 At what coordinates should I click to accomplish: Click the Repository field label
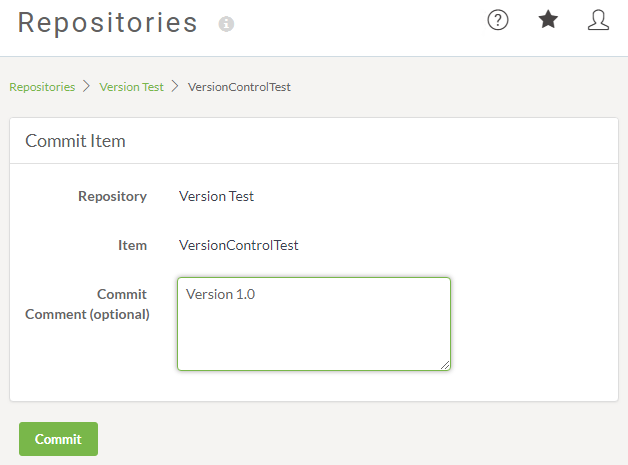(x=113, y=196)
